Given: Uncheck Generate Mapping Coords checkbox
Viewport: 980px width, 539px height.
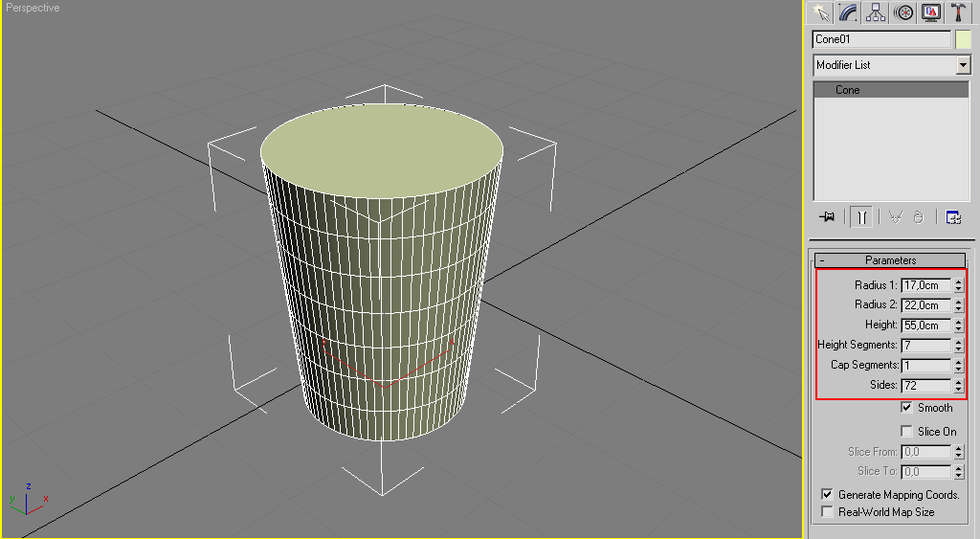Looking at the screenshot, I should pyautogui.click(x=827, y=495).
